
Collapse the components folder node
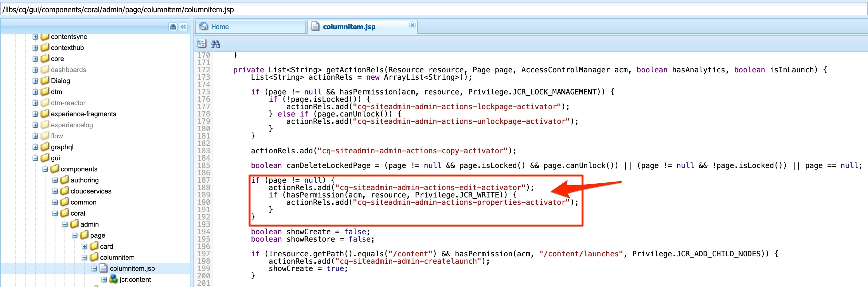click(x=45, y=169)
